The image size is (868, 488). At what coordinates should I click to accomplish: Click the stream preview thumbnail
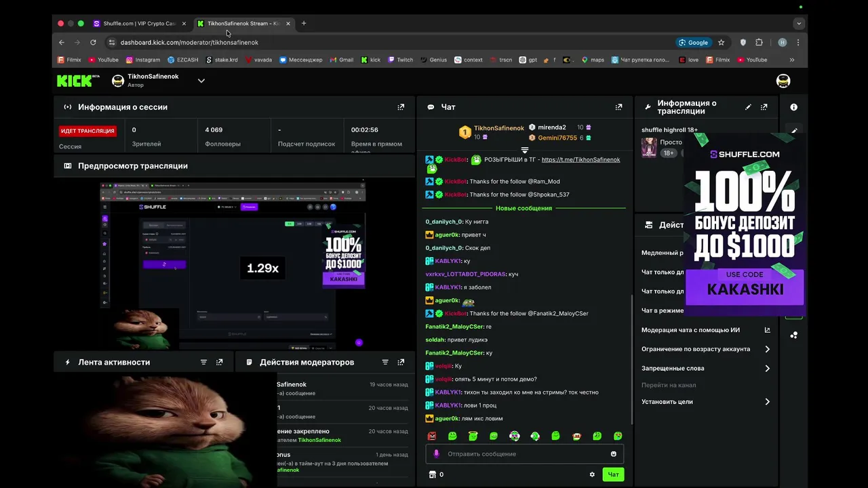click(234, 264)
